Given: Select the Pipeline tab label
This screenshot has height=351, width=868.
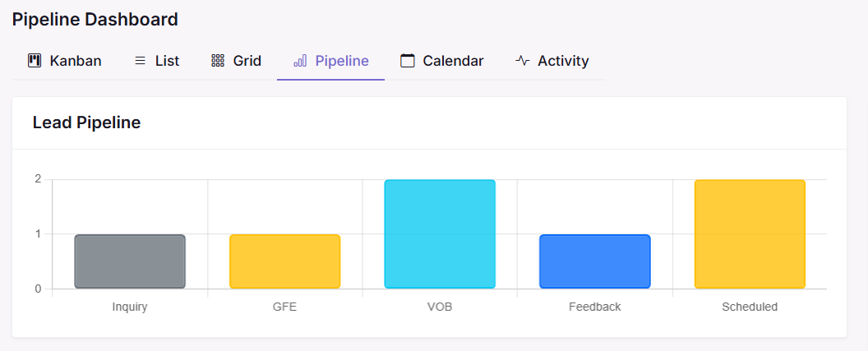Looking at the screenshot, I should pos(342,61).
